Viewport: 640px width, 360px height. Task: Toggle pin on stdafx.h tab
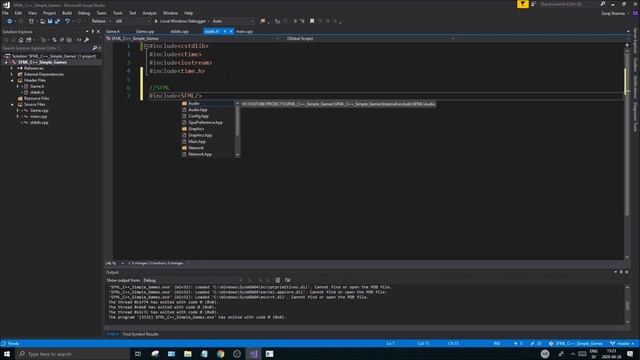[225, 31]
